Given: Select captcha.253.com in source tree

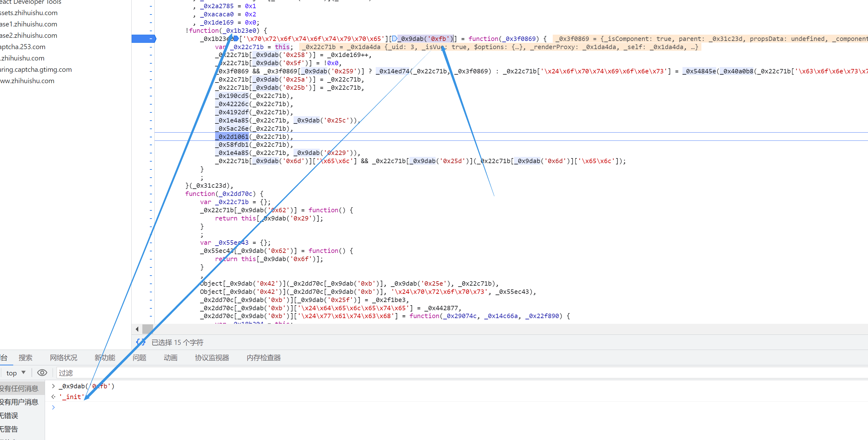Looking at the screenshot, I should pyautogui.click(x=23, y=47).
